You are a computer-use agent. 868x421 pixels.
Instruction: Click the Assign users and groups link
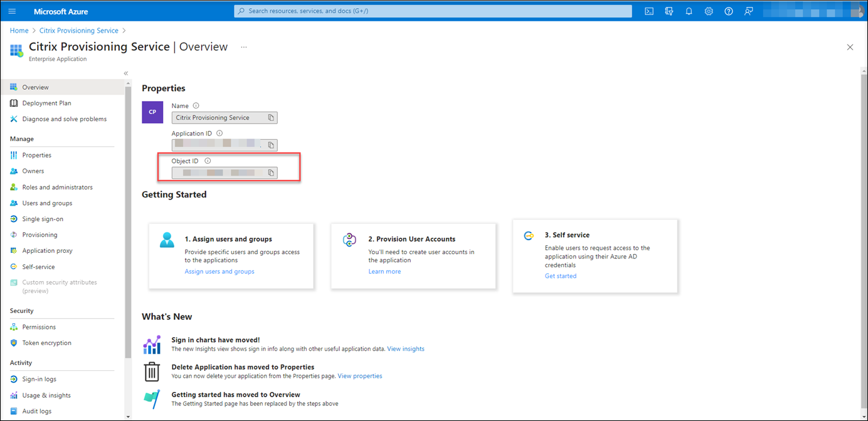[220, 272]
